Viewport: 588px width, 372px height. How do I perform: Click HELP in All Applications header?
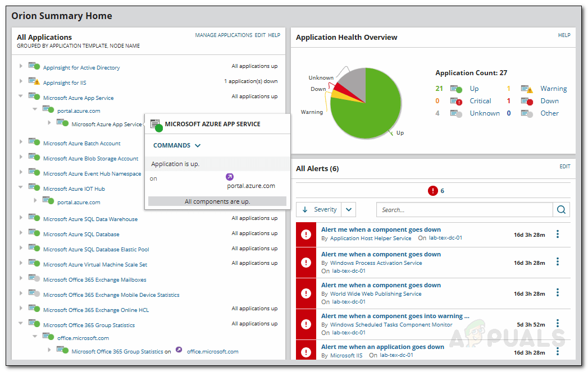click(274, 35)
